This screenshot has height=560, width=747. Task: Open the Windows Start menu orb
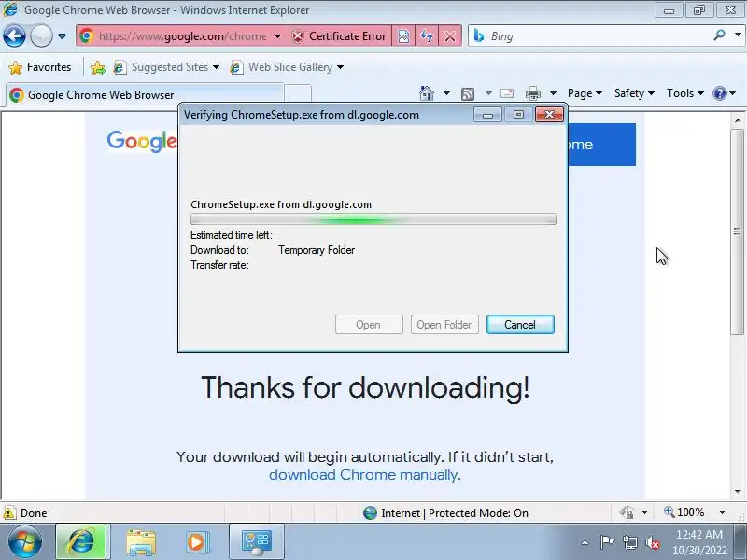pyautogui.click(x=25, y=542)
